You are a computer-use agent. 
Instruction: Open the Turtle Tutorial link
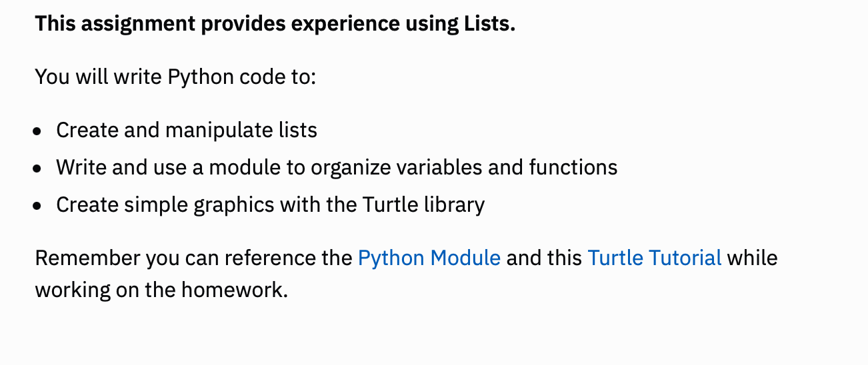point(655,258)
